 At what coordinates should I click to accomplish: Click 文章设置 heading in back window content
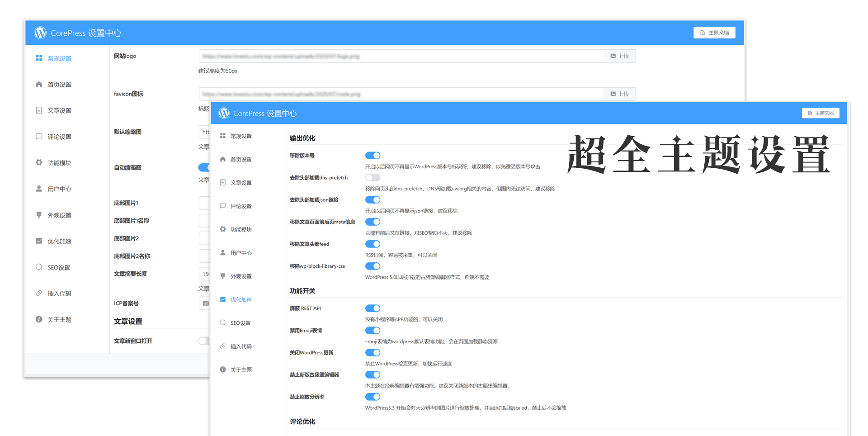(128, 321)
